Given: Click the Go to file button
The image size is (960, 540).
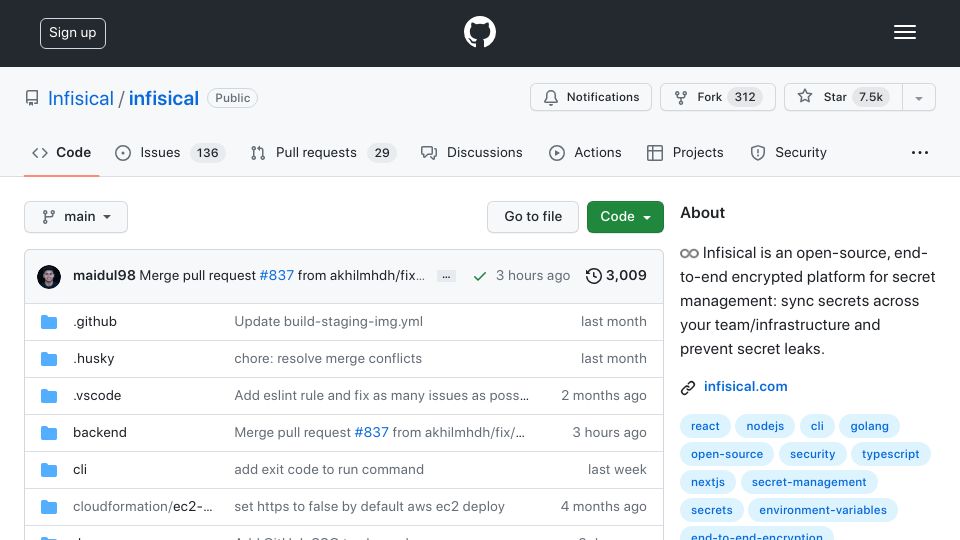Looking at the screenshot, I should 533,217.
